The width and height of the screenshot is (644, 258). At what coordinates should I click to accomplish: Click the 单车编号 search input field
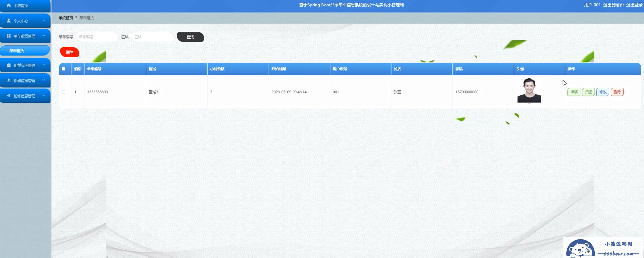(x=97, y=37)
